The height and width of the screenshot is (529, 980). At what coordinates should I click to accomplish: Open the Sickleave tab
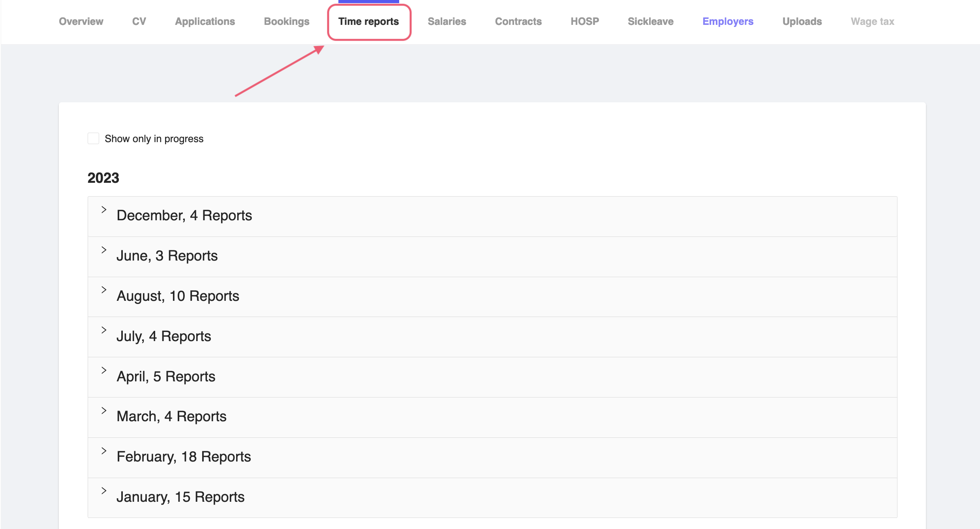tap(650, 21)
